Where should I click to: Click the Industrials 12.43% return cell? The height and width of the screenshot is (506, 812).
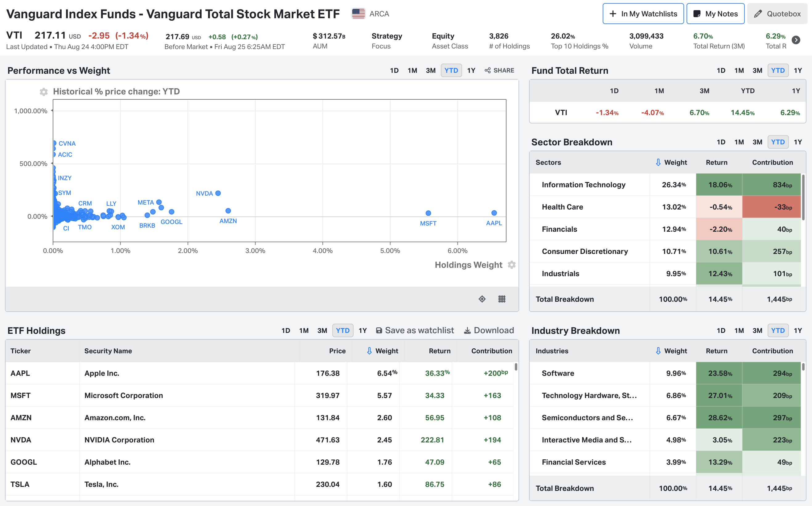pos(719,274)
